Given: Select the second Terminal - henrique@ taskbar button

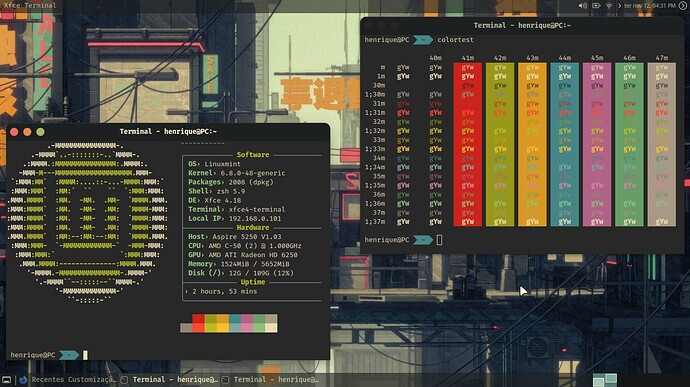Looking at the screenshot, I should coord(270,380).
